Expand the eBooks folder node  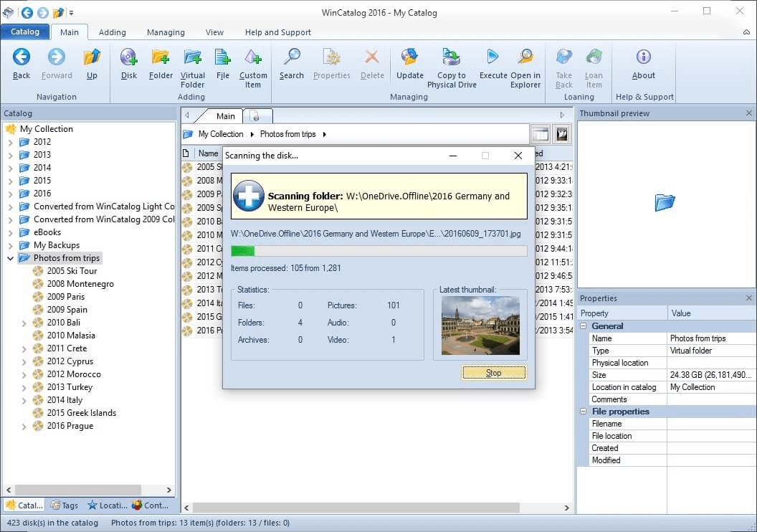pos(11,233)
